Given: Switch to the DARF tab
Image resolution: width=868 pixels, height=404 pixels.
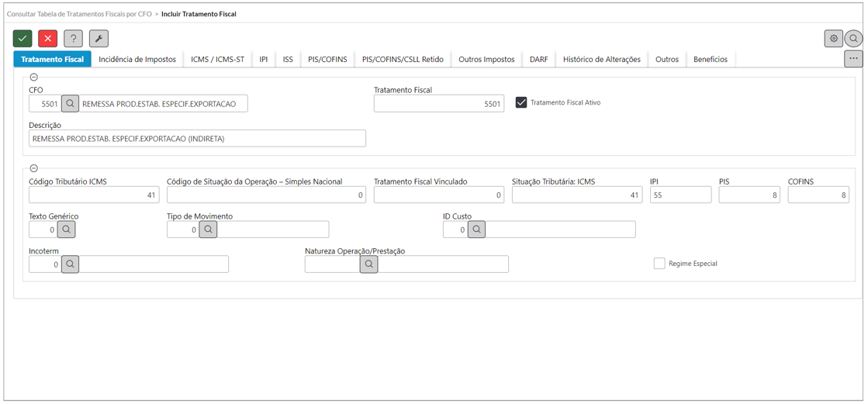Looking at the screenshot, I should (538, 59).
